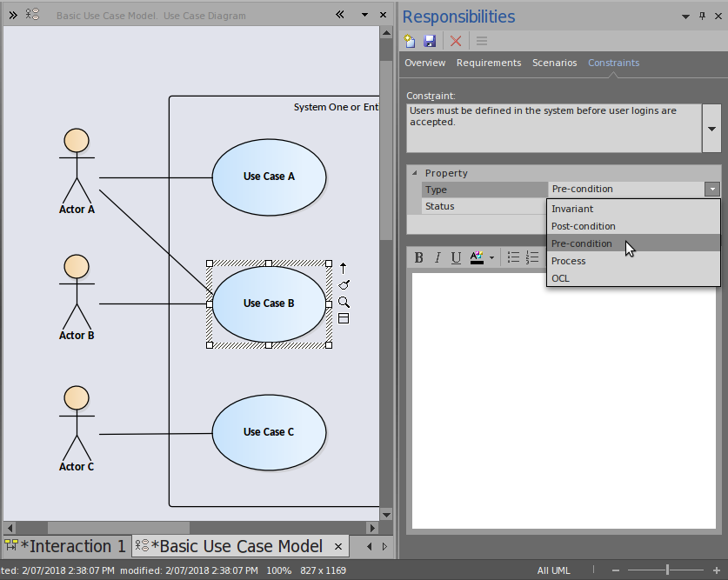Click the magnifier icon next to Use Case B
This screenshot has height=580, width=728.
[x=344, y=302]
